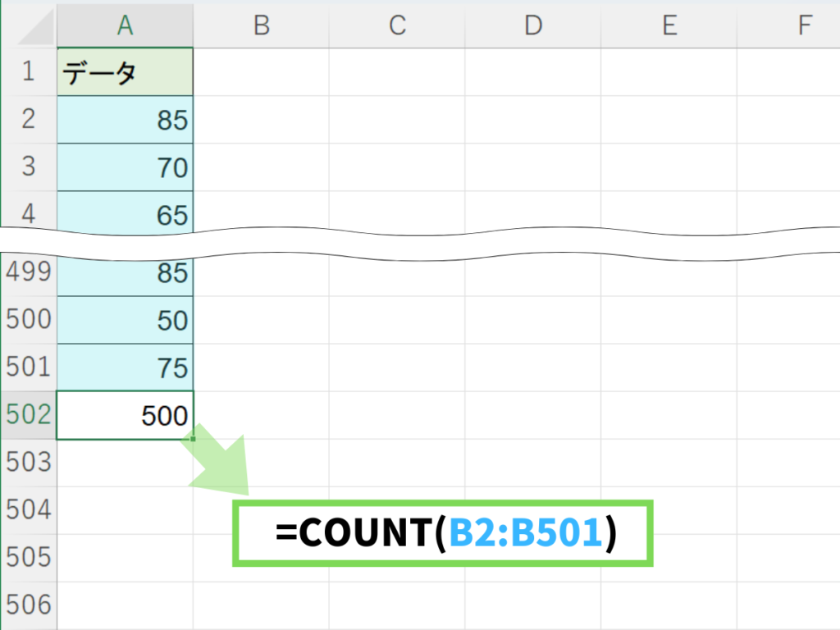Select the row 2 header
The width and height of the screenshot is (840, 630).
point(29,120)
